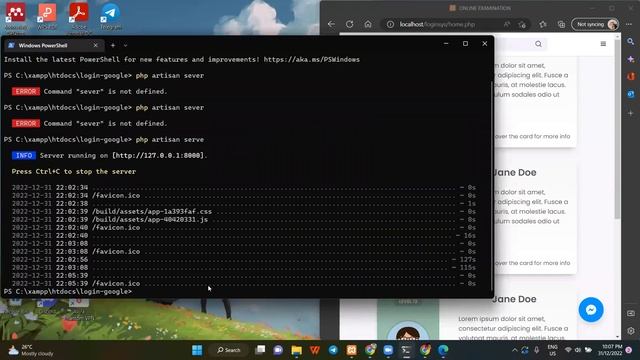This screenshot has width=640, height=360.
Task: Open Telegram from the taskbar
Action: click(x=333, y=350)
